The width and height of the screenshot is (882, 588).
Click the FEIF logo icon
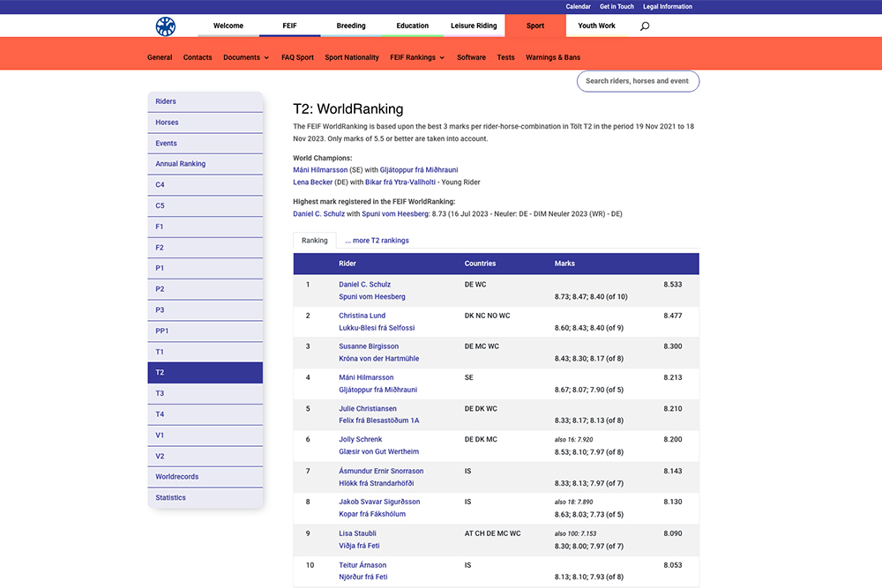point(166,26)
